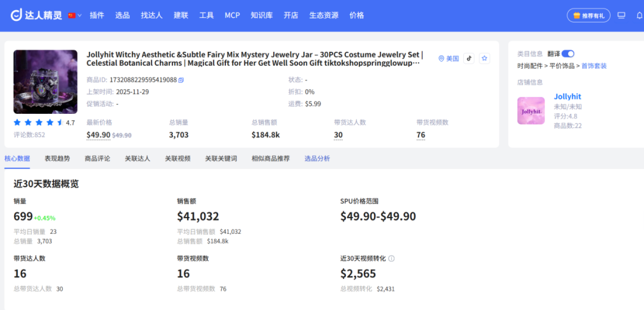Click the $2,565 video conversion figure
Image resolution: width=644 pixels, height=310 pixels.
coord(358,274)
